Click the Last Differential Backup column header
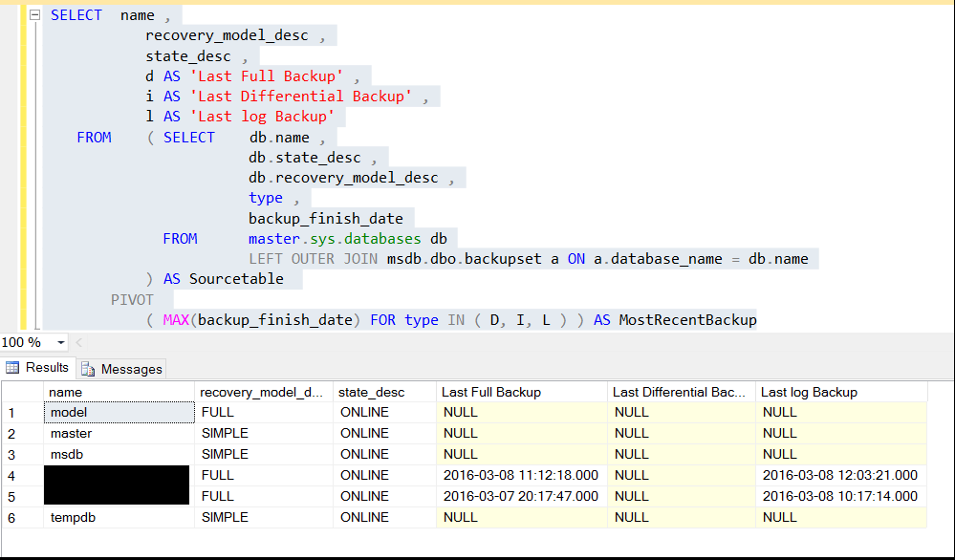Viewport: 955px width, 560px height. [x=680, y=392]
